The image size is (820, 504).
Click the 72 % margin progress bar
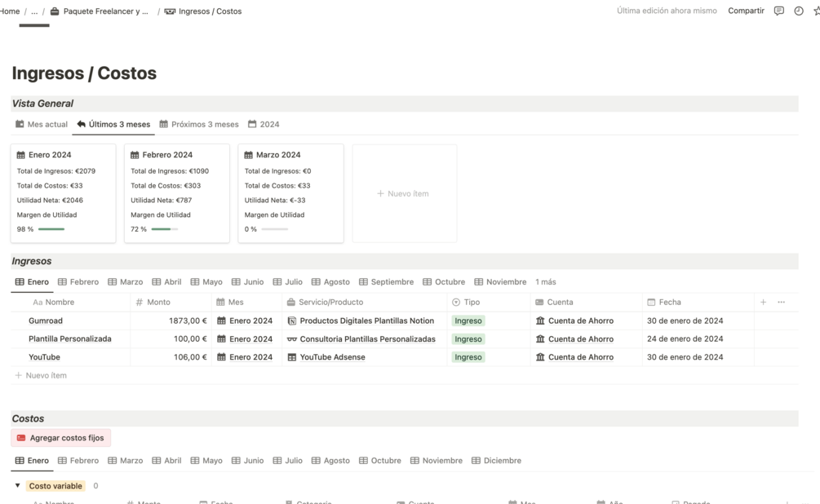(x=165, y=229)
